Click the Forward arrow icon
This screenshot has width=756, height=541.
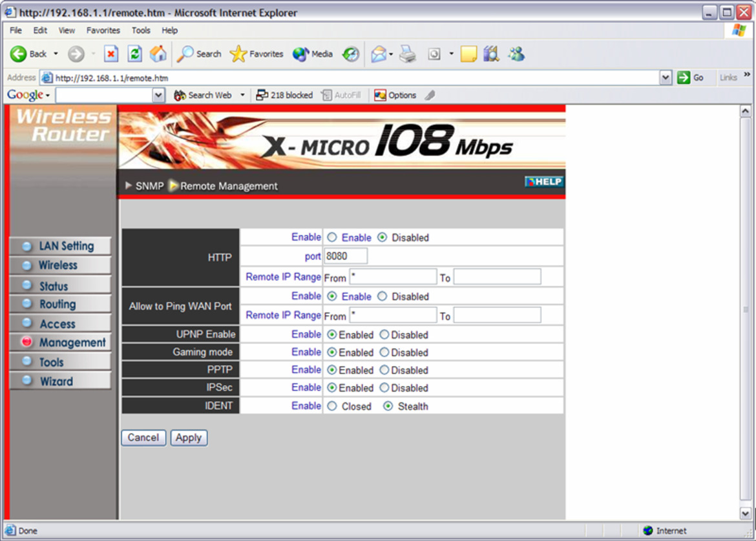[76, 54]
